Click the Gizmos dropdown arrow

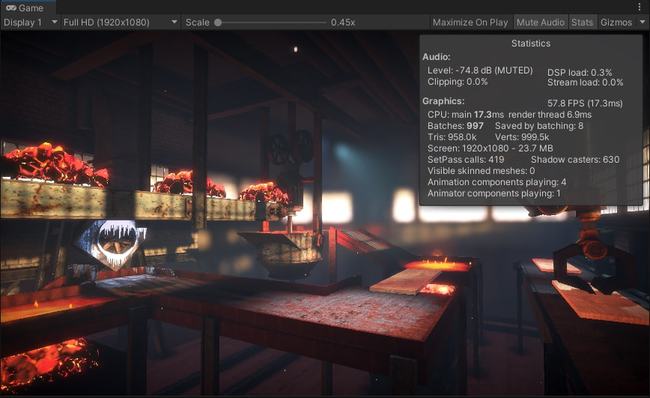point(643,22)
